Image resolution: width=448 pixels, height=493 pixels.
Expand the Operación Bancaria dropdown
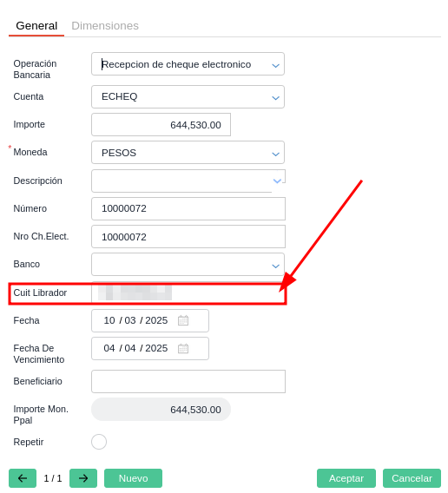pos(275,65)
